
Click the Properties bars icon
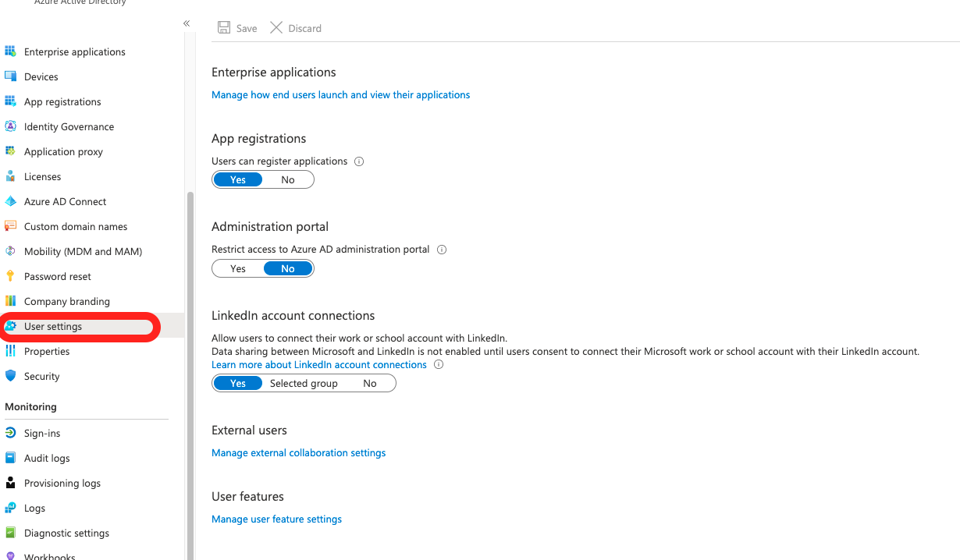coord(10,351)
